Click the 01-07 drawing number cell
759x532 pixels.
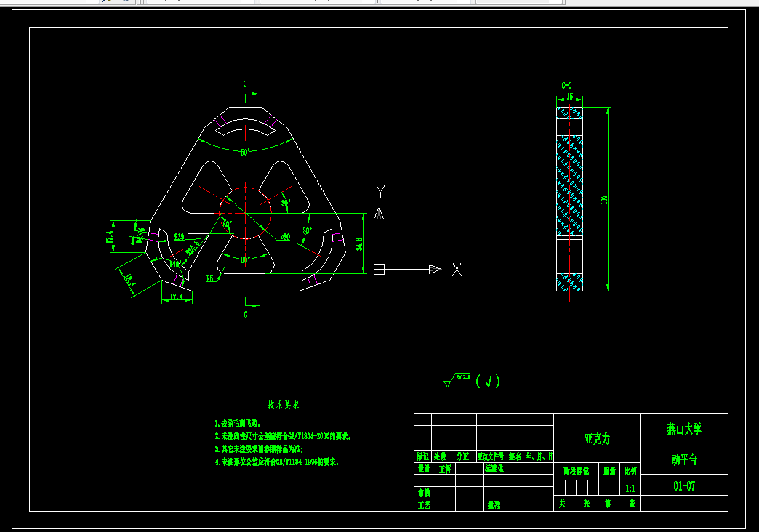click(x=684, y=485)
